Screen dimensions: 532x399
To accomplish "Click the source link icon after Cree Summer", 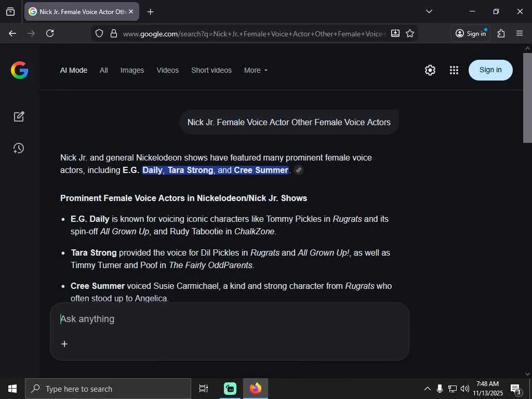I will tap(299, 170).
